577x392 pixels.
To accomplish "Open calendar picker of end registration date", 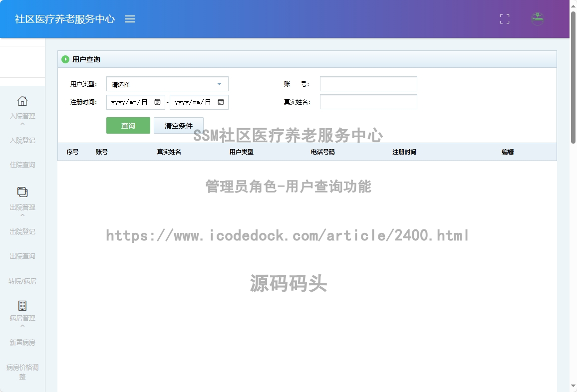I will [221, 102].
